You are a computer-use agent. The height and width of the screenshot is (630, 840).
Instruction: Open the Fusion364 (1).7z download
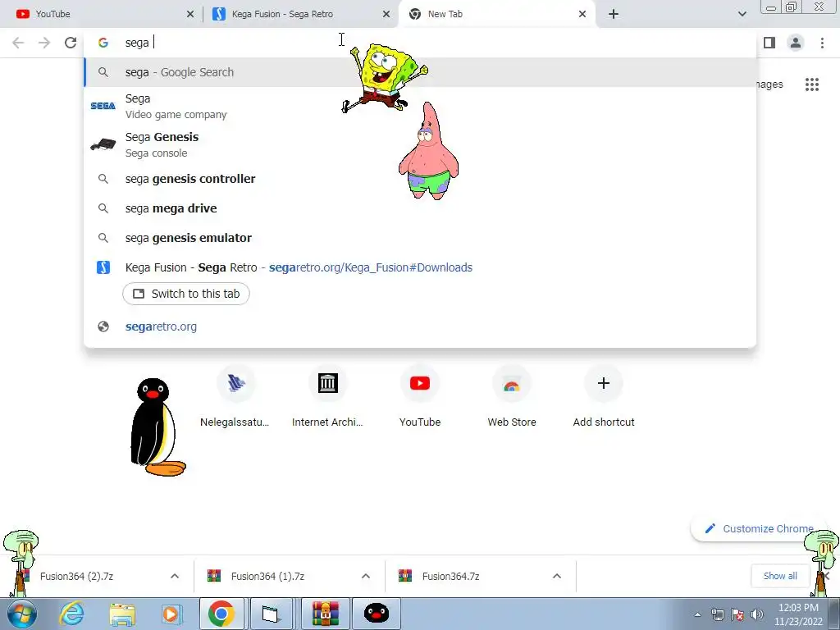coord(267,577)
